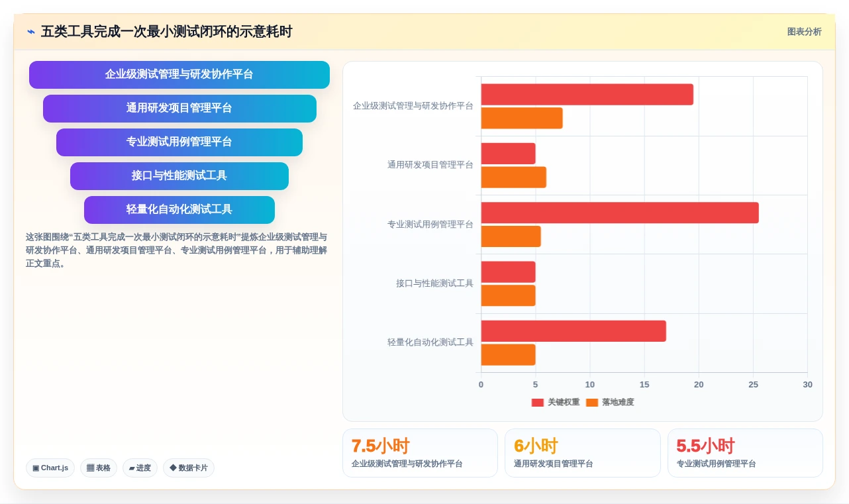This screenshot has height=504, width=849.
Task: Click red bar for 企业级测试管理与研发协作平台
Action: pyautogui.click(x=587, y=95)
